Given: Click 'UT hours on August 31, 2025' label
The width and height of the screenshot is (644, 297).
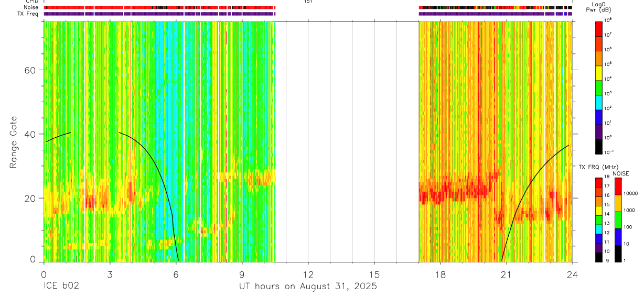Looking at the screenshot, I should [x=308, y=287].
